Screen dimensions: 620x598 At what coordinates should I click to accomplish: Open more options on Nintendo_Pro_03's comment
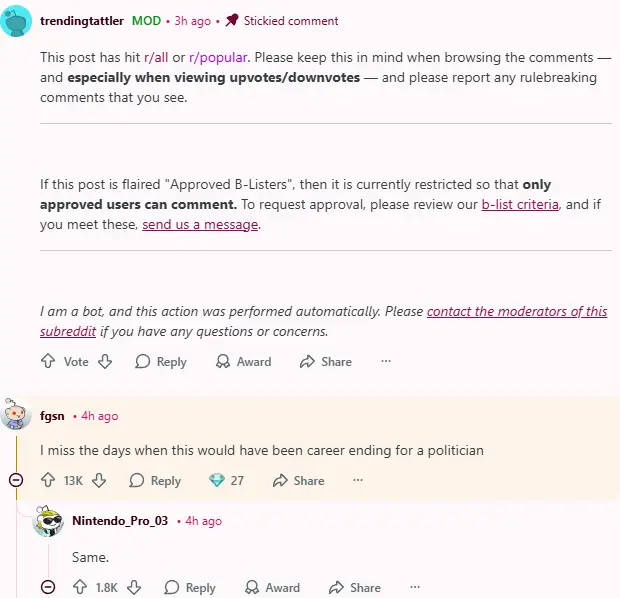[x=415, y=587]
